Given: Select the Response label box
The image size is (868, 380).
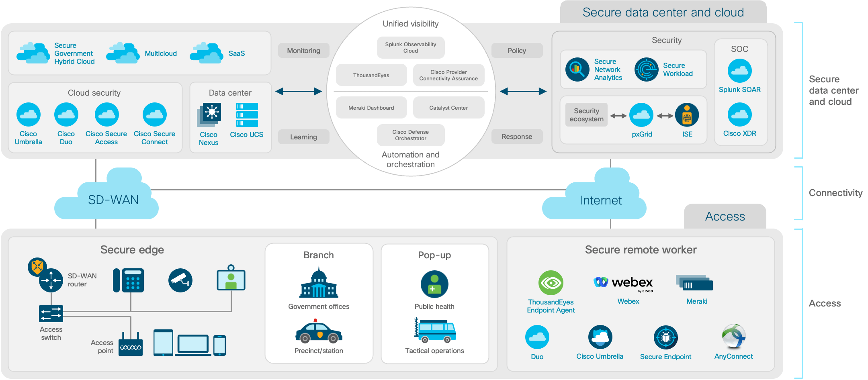Looking at the screenshot, I should pos(517,137).
